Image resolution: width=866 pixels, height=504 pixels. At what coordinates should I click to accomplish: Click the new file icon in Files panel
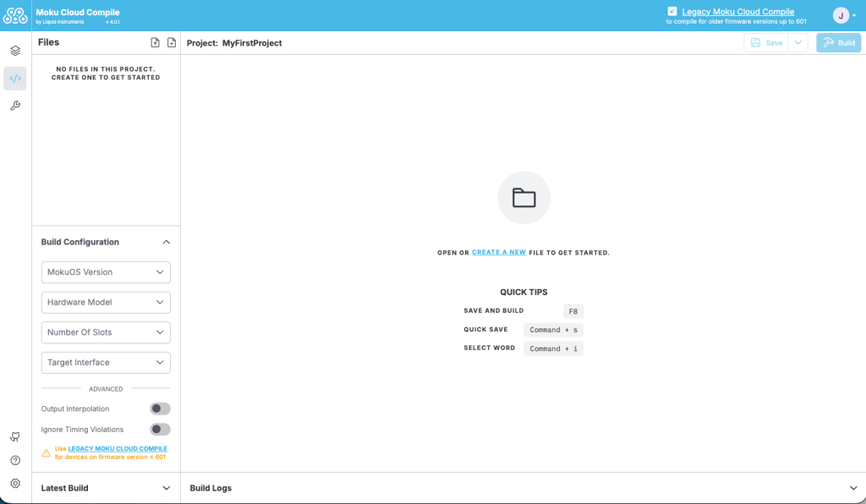click(x=172, y=43)
